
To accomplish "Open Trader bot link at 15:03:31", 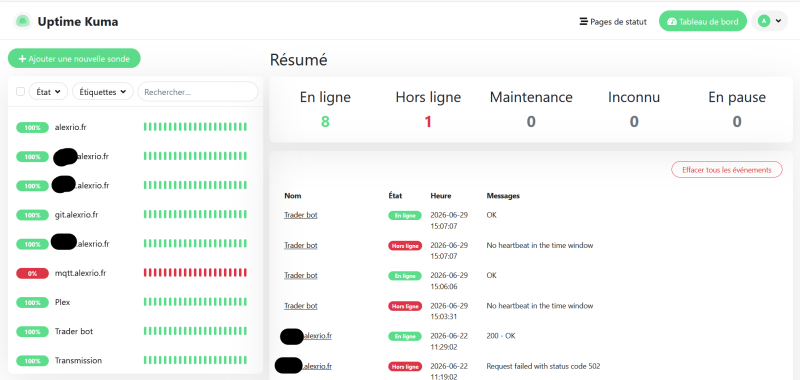I will (x=301, y=306).
